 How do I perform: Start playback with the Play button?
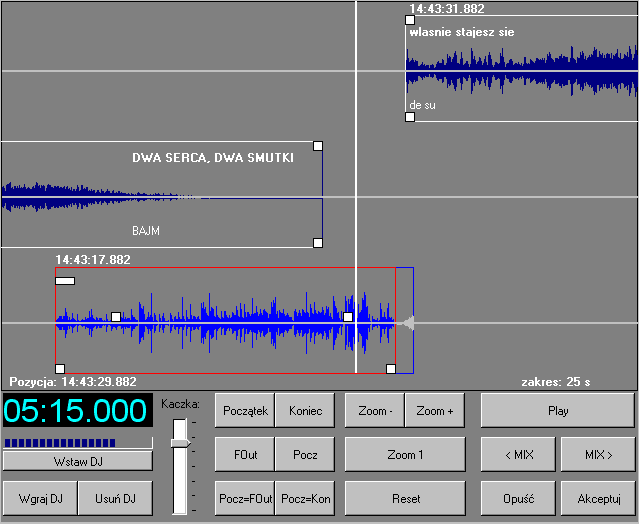557,410
